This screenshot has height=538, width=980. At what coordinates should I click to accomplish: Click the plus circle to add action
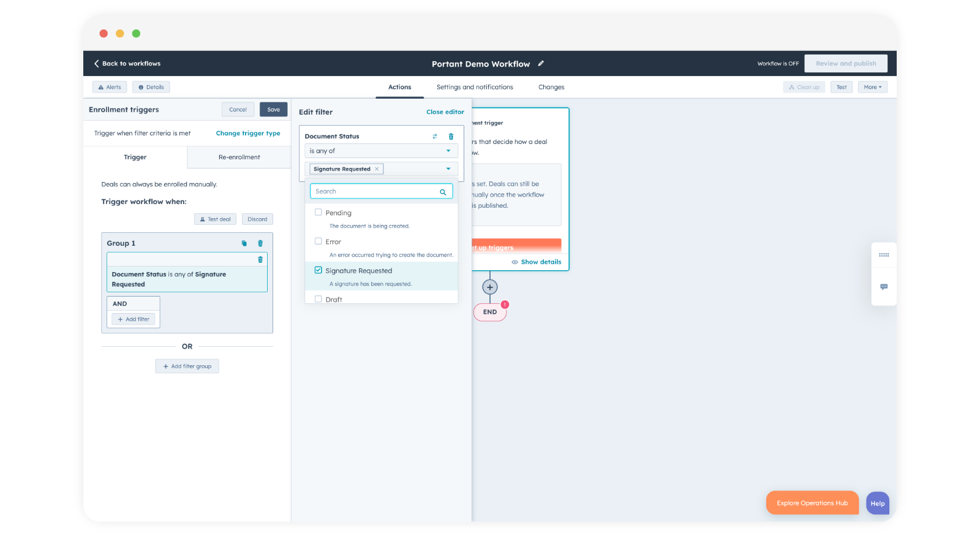pyautogui.click(x=490, y=287)
